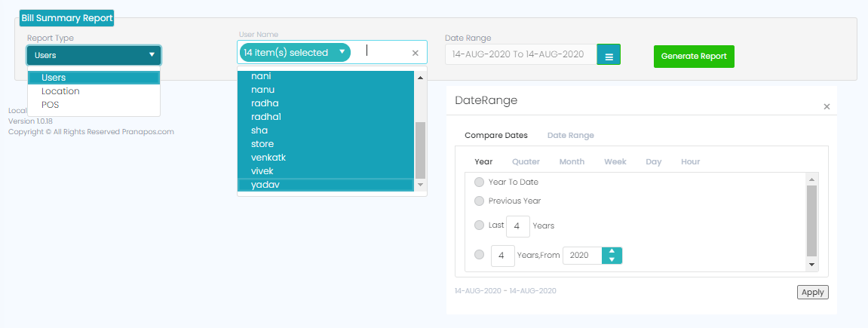Choose the Last 4 Years radio button
The width and height of the screenshot is (868, 328).
click(x=480, y=225)
